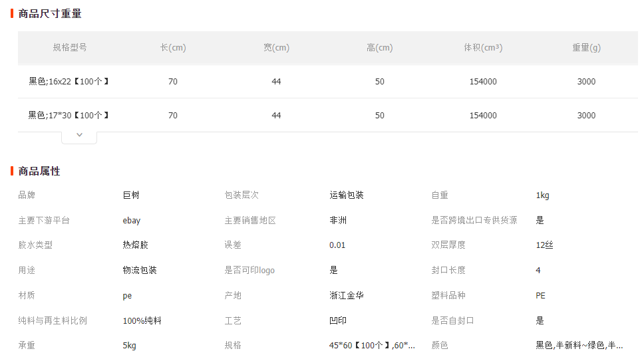Click the 浙江金华 origin value
Image resolution: width=644 pixels, height=353 pixels.
[346, 295]
